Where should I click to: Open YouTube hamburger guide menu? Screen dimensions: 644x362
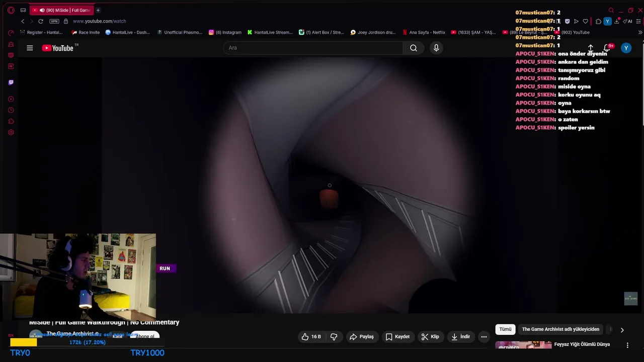click(30, 48)
